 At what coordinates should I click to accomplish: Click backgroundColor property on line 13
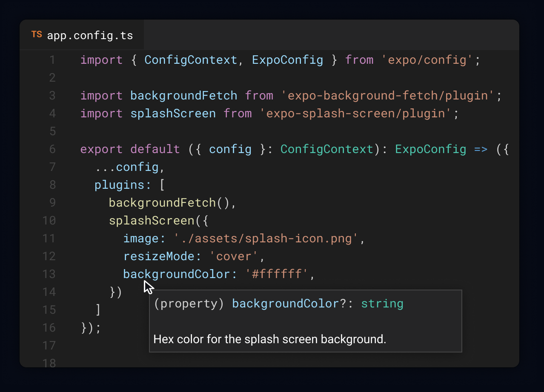point(180,274)
